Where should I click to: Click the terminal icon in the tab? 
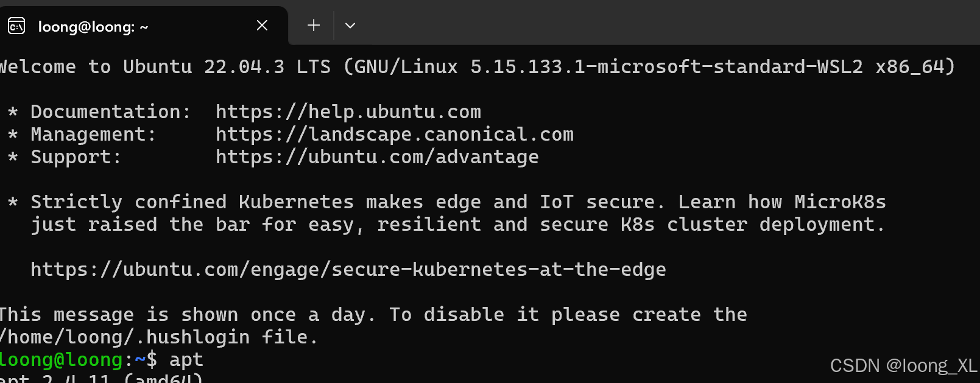point(16,26)
